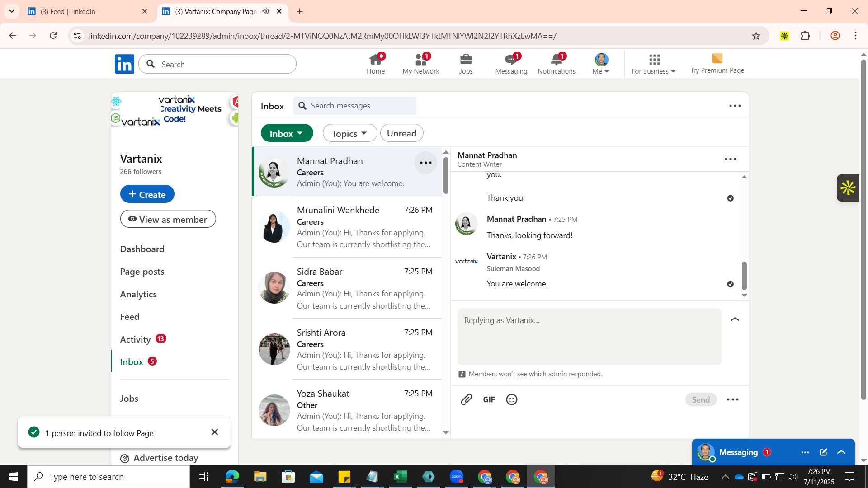Open floating yellow asterisk side widget
Screen dimensions: 868x488
(x=848, y=188)
